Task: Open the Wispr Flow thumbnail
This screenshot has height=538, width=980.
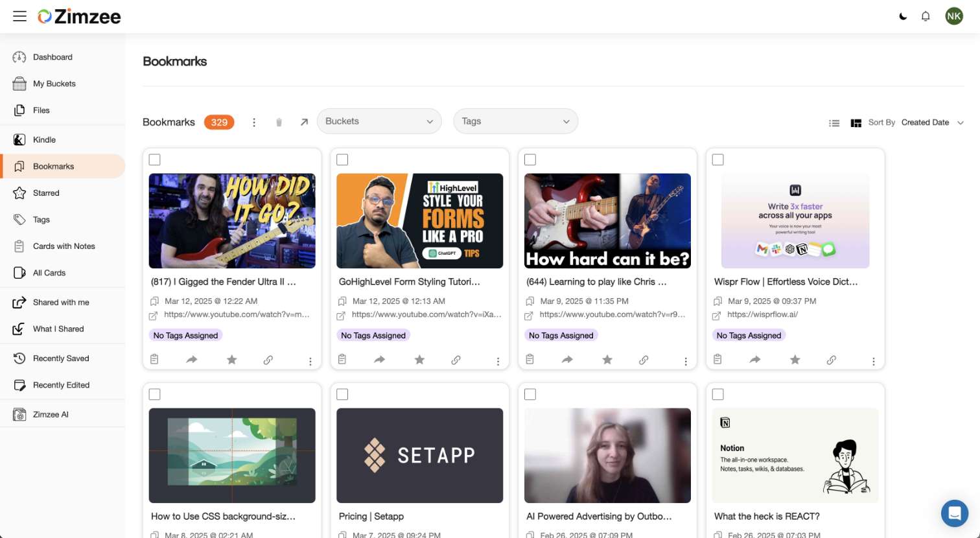Action: click(795, 221)
